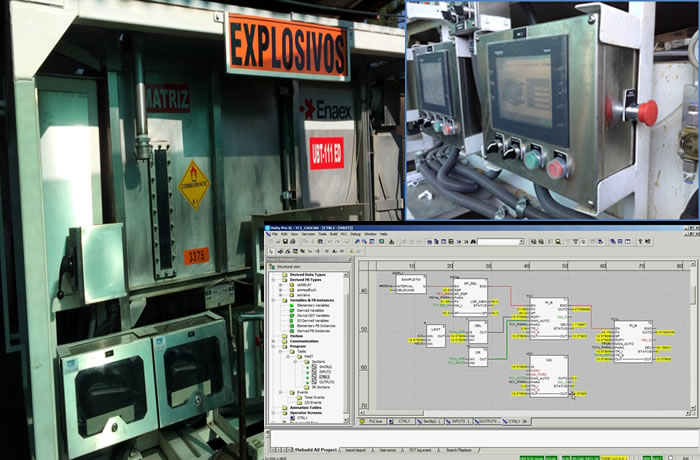Screen dimensions: 700x460
Task: Collapse the Events node
Action: click(x=280, y=393)
